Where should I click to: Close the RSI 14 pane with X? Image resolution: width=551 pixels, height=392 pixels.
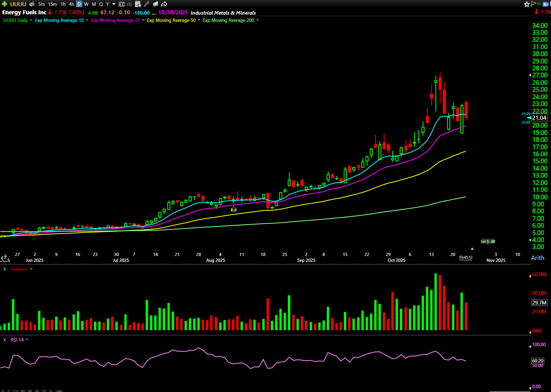pos(5,340)
